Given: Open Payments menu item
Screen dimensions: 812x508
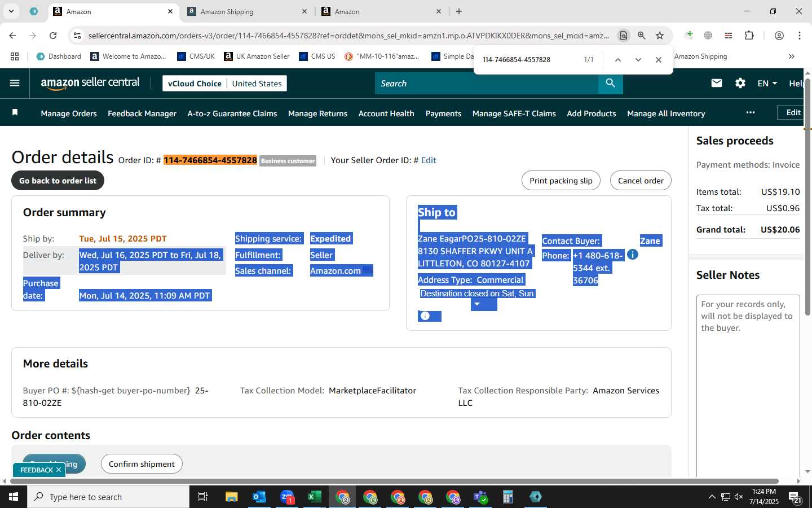Looking at the screenshot, I should pyautogui.click(x=443, y=113).
